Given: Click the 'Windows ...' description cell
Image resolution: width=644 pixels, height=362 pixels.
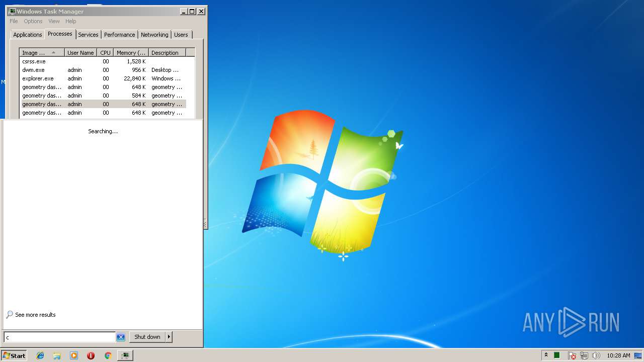Looking at the screenshot, I should (166, 78).
